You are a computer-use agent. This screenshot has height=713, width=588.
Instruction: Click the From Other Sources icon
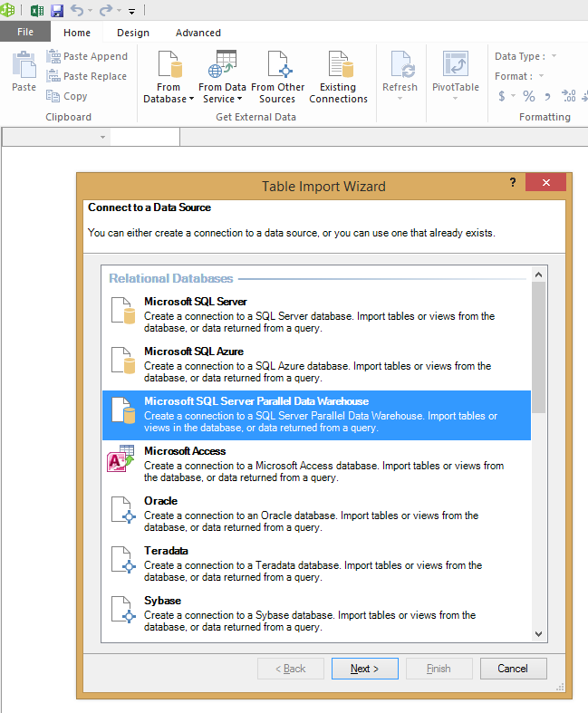coord(277,66)
